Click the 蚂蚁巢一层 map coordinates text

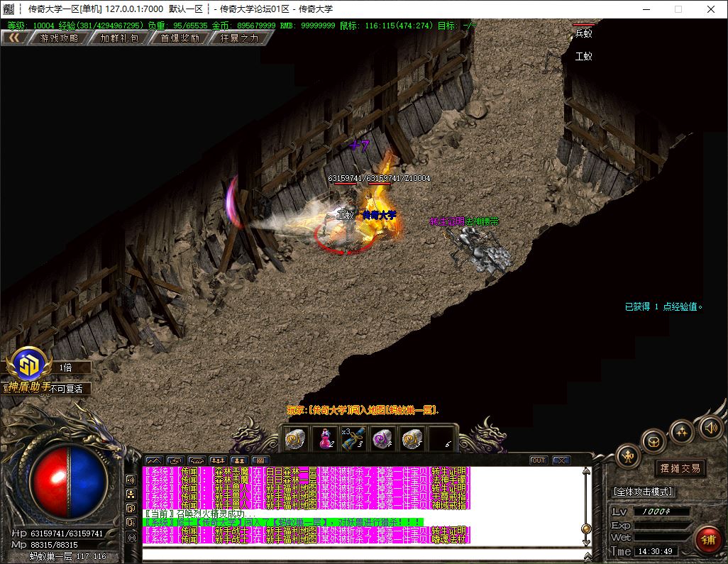68,556
